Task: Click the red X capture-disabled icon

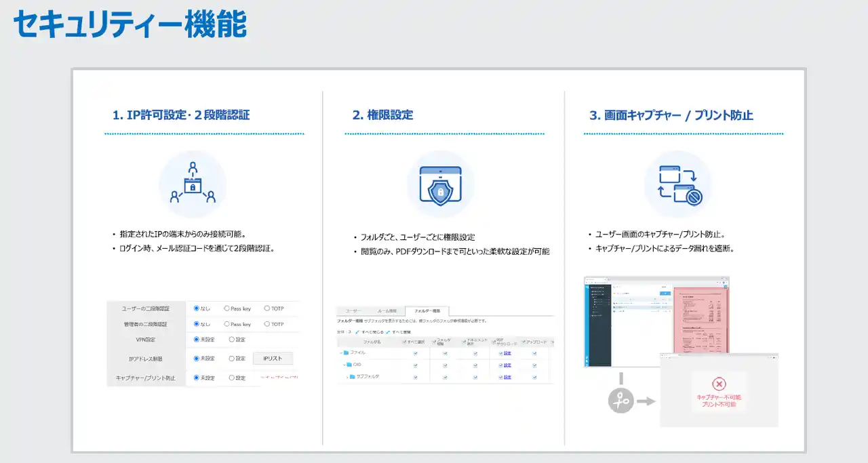Action: [x=719, y=384]
